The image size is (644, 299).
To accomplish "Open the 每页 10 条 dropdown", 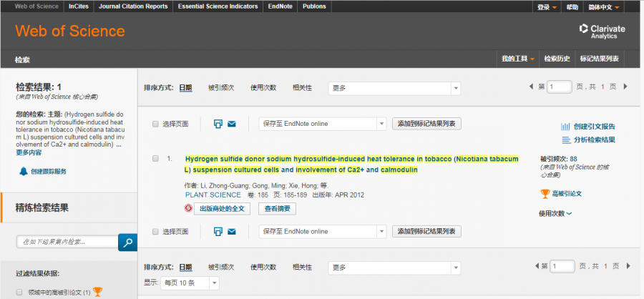I will (x=190, y=283).
